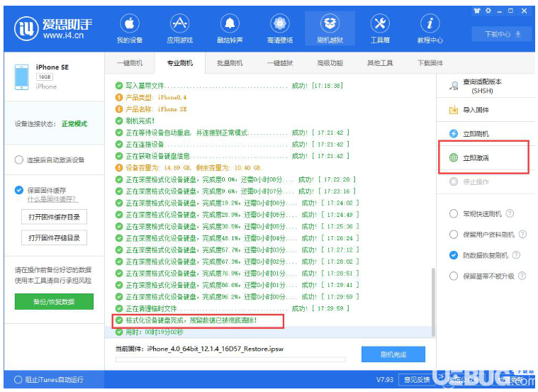
Task: Click 打开固件存储目录 button
Action: pos(54,238)
